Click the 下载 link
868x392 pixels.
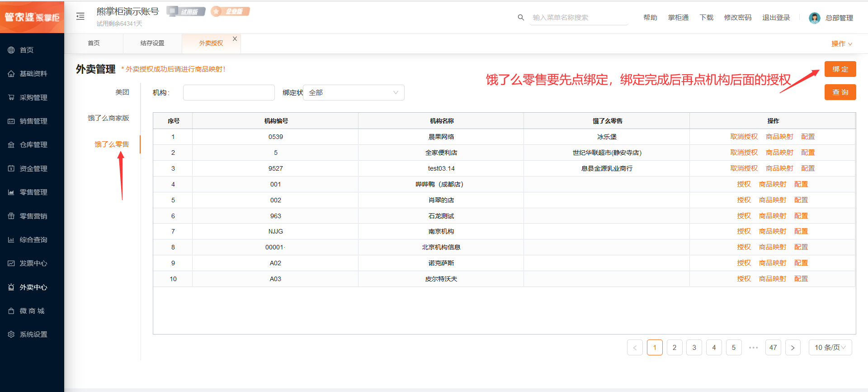point(706,17)
